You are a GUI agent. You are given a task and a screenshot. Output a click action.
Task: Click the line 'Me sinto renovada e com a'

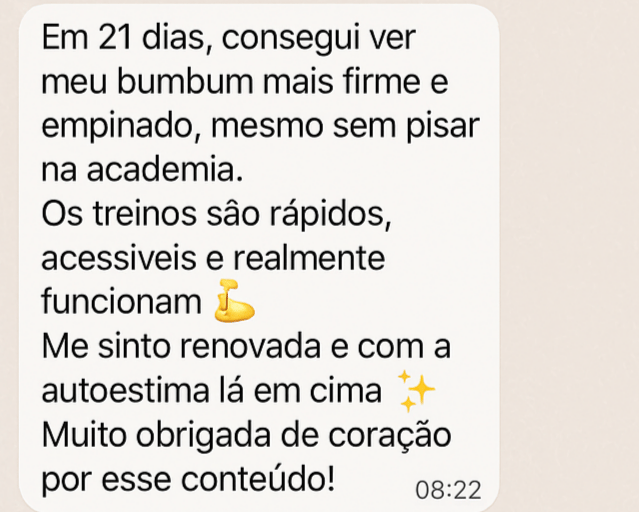tap(246, 347)
